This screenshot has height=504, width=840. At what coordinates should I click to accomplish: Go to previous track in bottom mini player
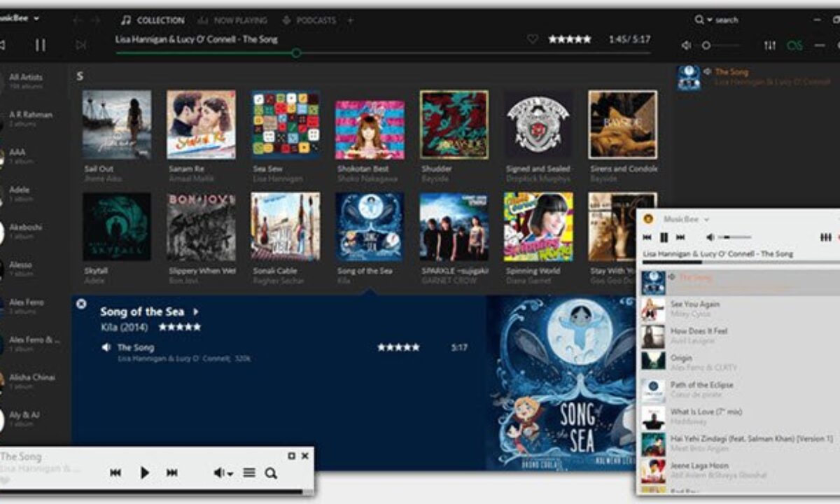tap(115, 473)
